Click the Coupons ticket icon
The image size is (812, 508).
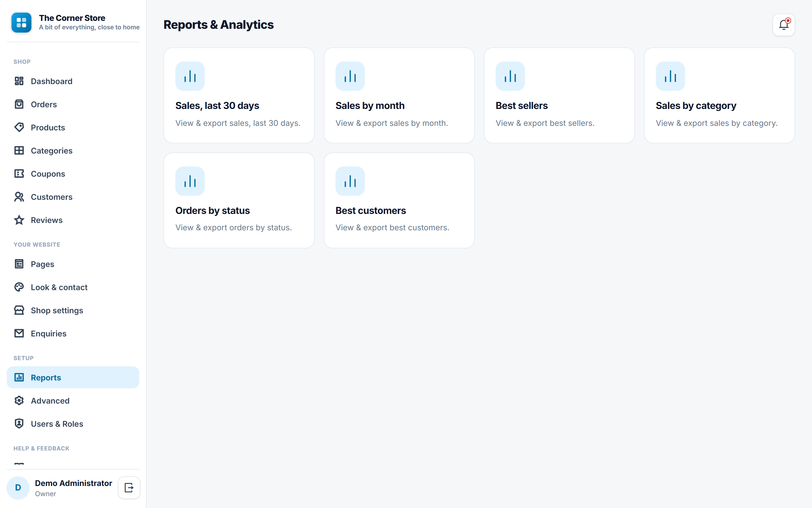tap(19, 174)
